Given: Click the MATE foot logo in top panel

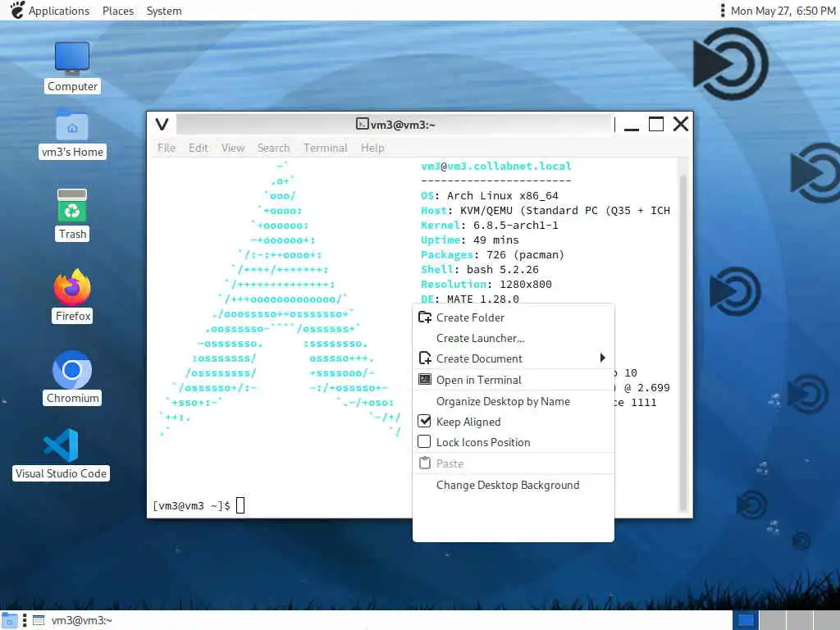Looking at the screenshot, I should [17, 10].
